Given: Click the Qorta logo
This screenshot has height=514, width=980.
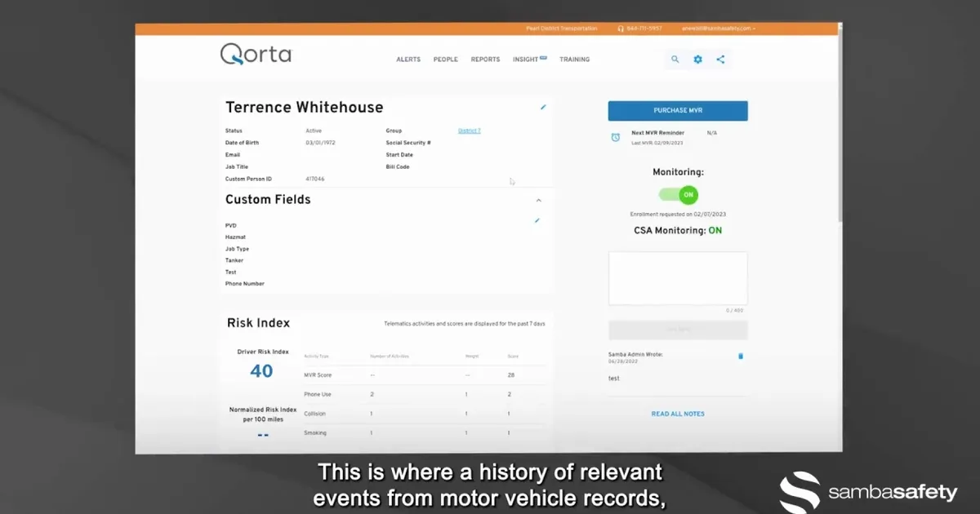Looking at the screenshot, I should [x=256, y=55].
